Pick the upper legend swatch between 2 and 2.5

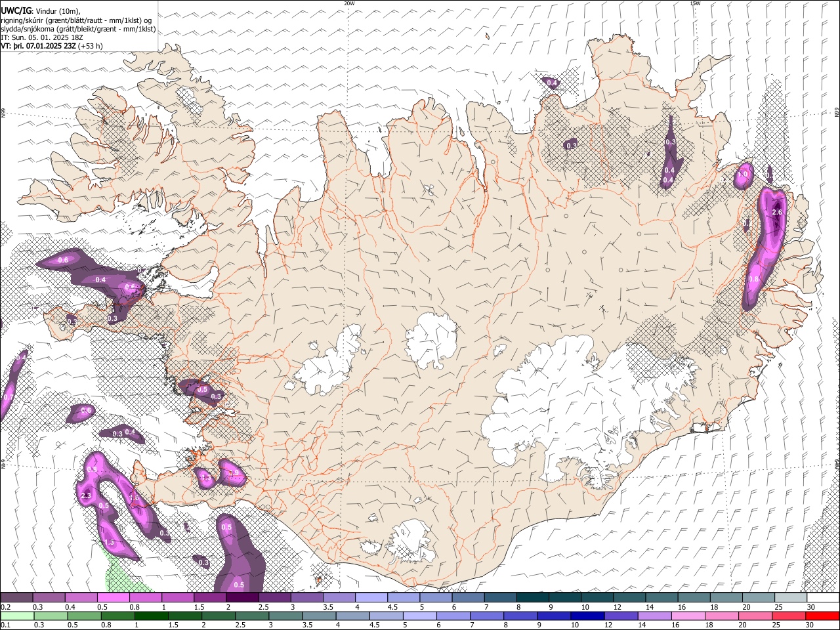pyautogui.click(x=242, y=598)
